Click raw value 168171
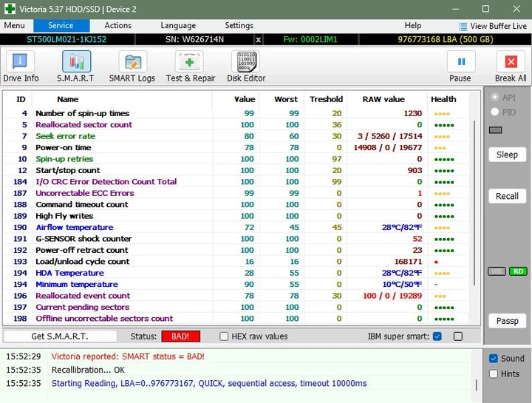Viewport: 532px width, 403px height. click(x=408, y=262)
